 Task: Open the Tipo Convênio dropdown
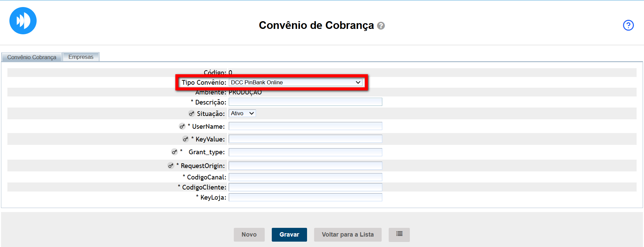(x=295, y=82)
